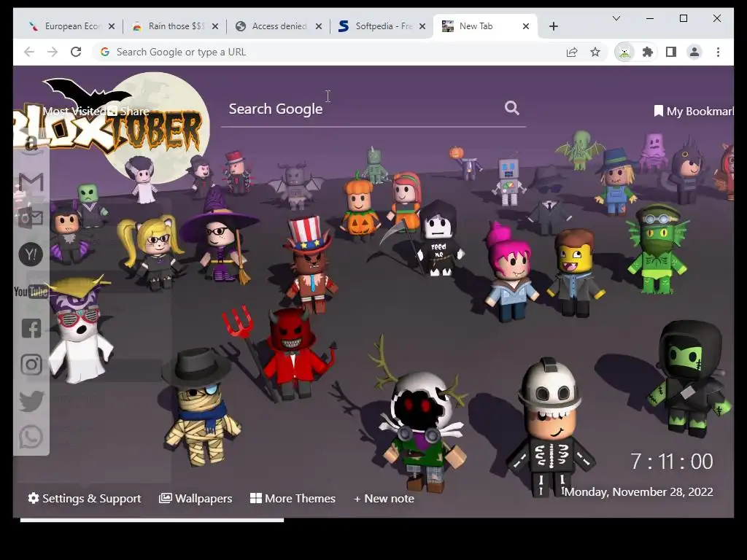Viewport: 747px width, 560px height.
Task: Close the European Econ tab
Action: 112,26
